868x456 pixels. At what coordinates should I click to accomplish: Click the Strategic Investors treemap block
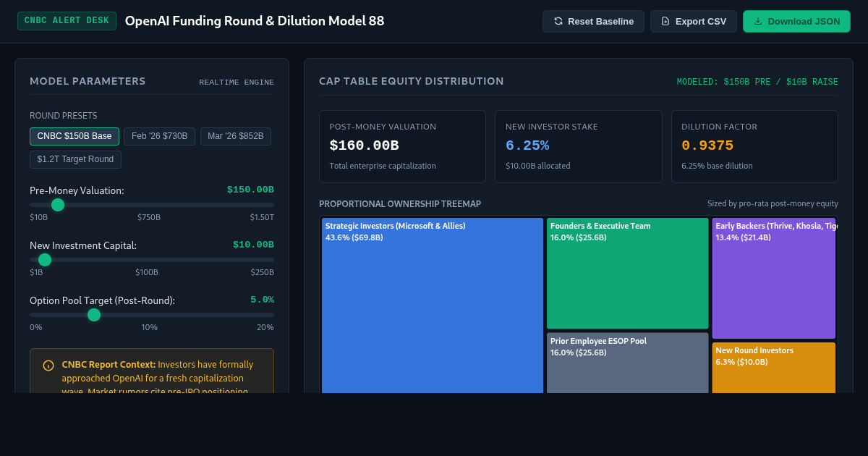click(x=433, y=305)
